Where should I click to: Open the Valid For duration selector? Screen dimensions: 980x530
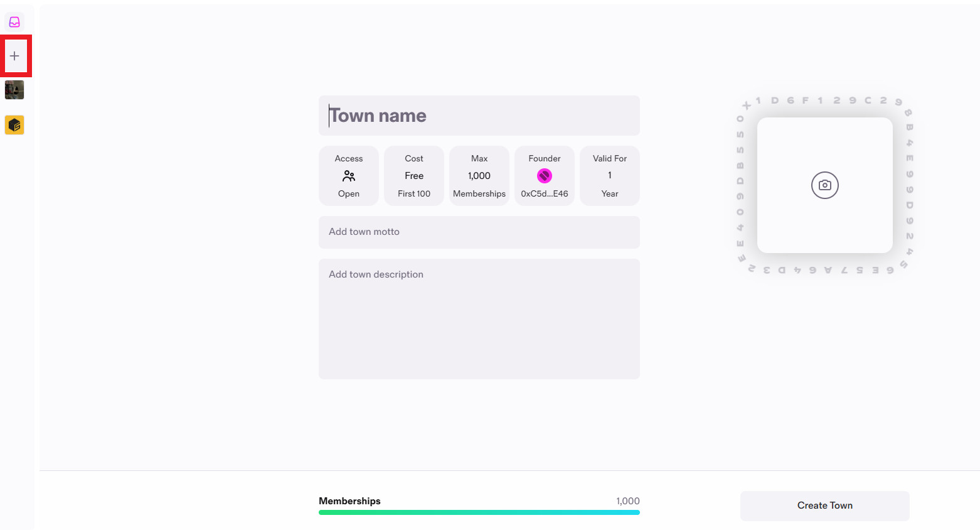[609, 176]
